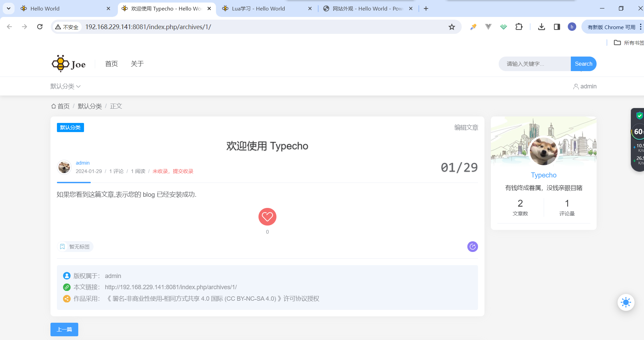Open the Chrome three-dot menu
This screenshot has width=644, height=340.
pos(640,27)
